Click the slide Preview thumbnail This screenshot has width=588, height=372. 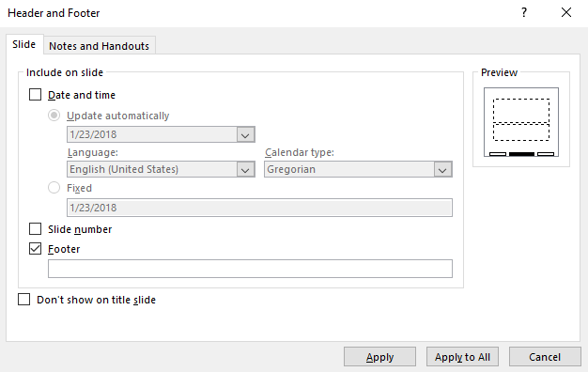click(521, 122)
